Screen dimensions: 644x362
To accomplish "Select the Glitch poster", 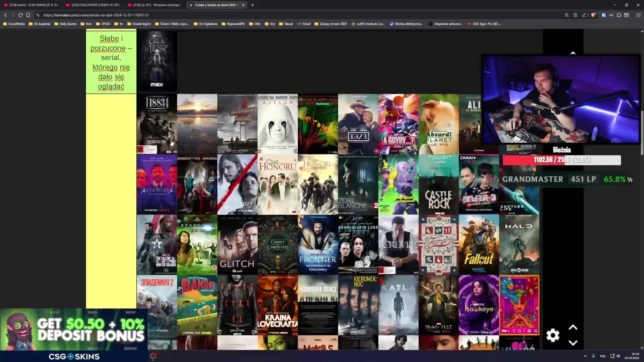I will coord(237,245).
